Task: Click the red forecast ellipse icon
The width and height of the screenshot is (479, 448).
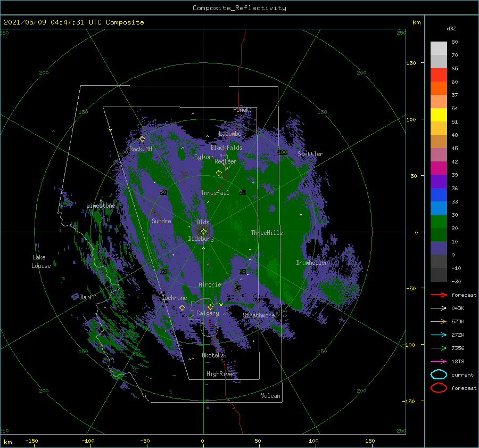Action: [x=439, y=388]
